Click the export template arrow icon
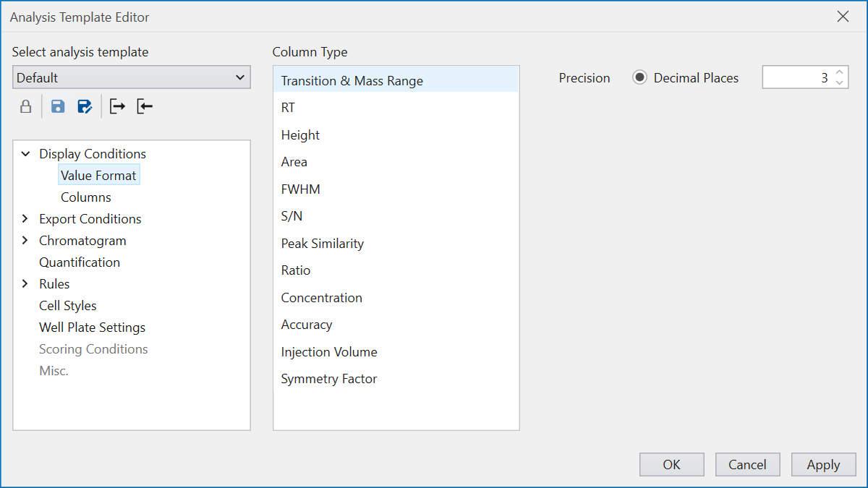868x488 pixels. point(117,107)
